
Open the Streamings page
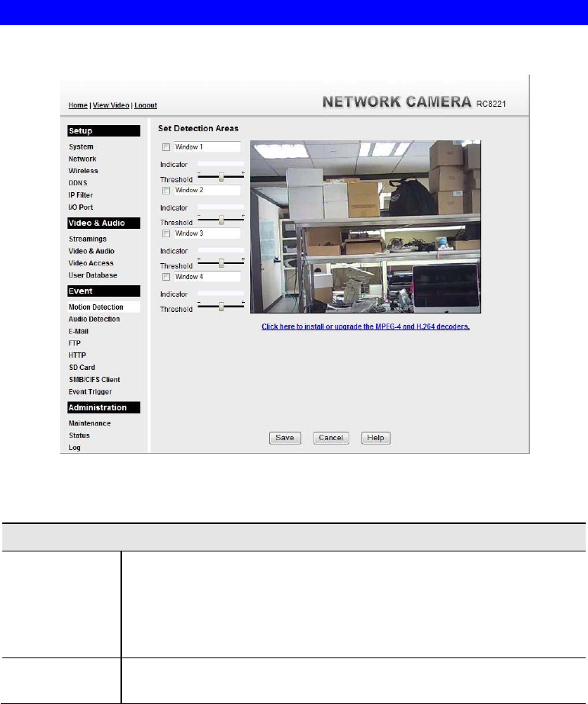pyautogui.click(x=88, y=239)
